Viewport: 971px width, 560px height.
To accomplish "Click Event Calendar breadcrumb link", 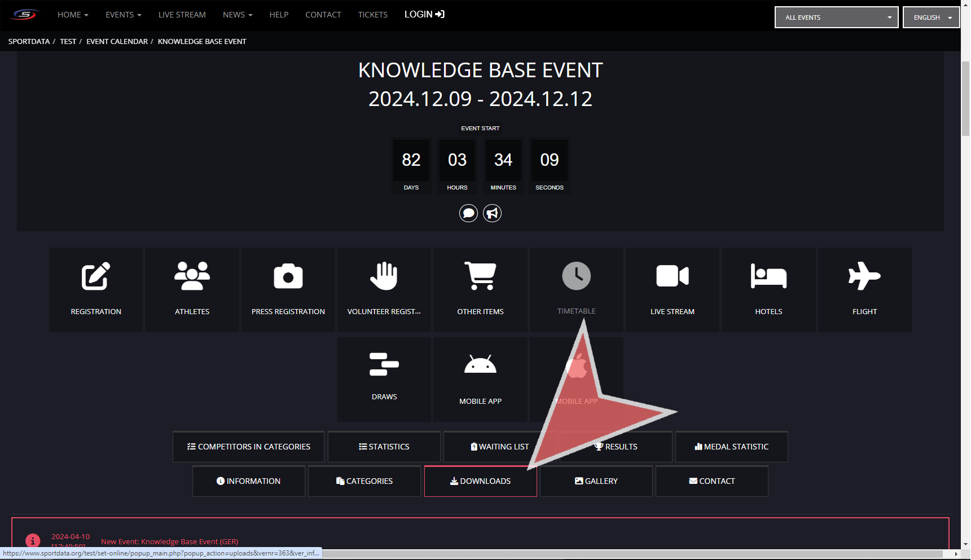I will [x=117, y=41].
